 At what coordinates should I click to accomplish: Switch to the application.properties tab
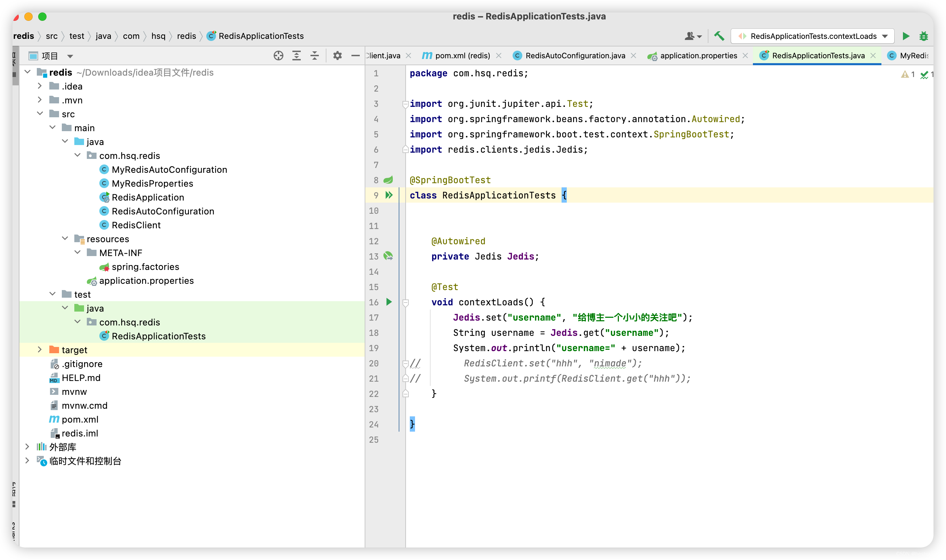click(698, 56)
